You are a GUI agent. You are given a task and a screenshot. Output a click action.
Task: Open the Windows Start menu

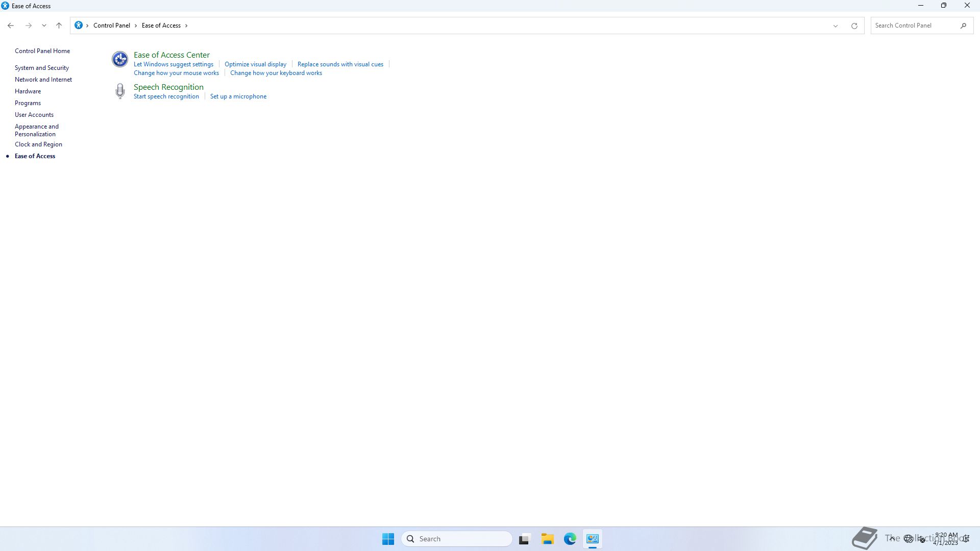click(388, 539)
